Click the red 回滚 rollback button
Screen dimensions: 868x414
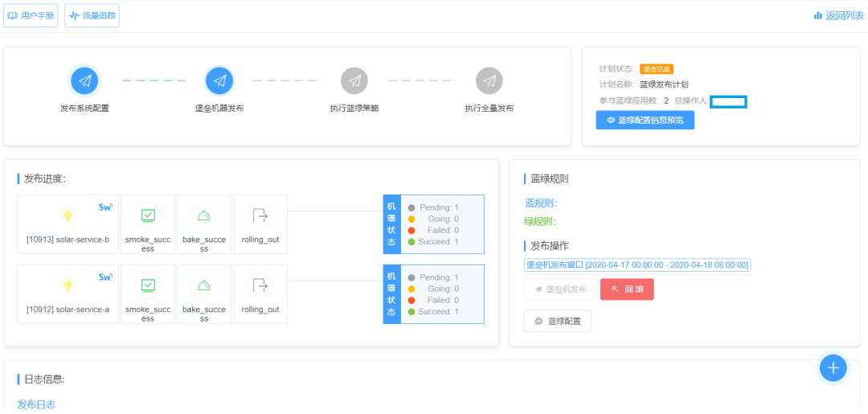point(627,289)
